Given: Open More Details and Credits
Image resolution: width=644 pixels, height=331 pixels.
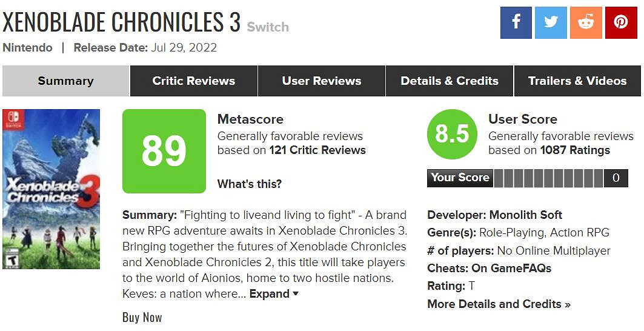Looking at the screenshot, I should point(499,304).
